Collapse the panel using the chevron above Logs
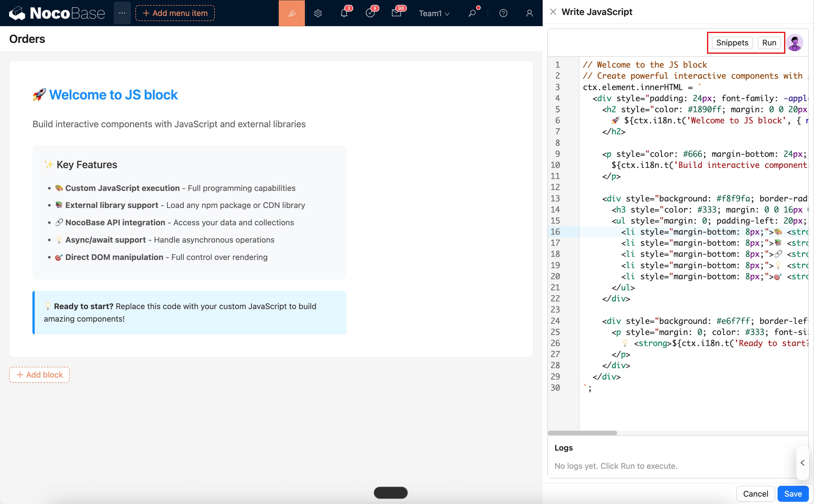814x504 pixels. click(802, 463)
